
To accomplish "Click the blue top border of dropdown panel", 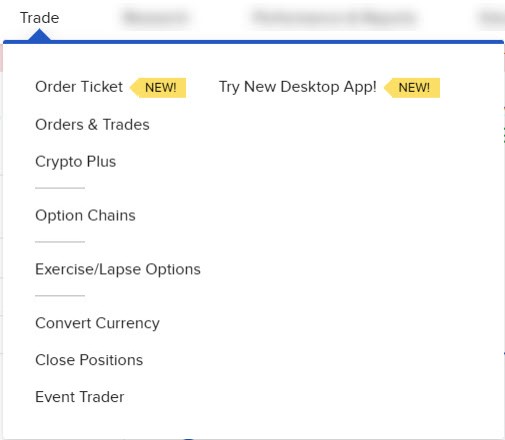I will pos(253,42).
